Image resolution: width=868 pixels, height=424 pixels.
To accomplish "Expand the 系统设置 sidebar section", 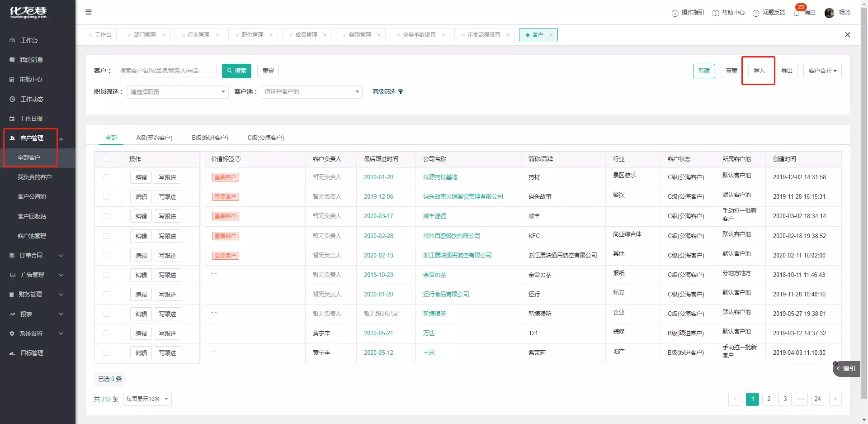I will [61, 333].
